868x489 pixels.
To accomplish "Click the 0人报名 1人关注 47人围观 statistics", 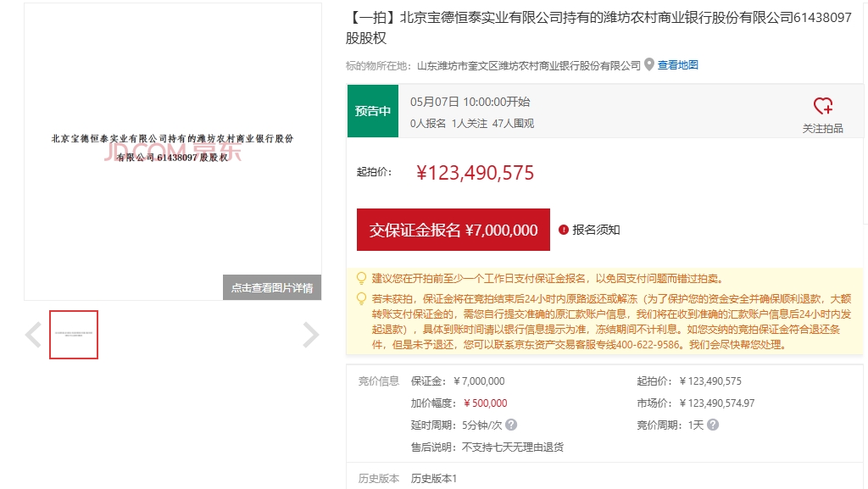I will (x=472, y=124).
